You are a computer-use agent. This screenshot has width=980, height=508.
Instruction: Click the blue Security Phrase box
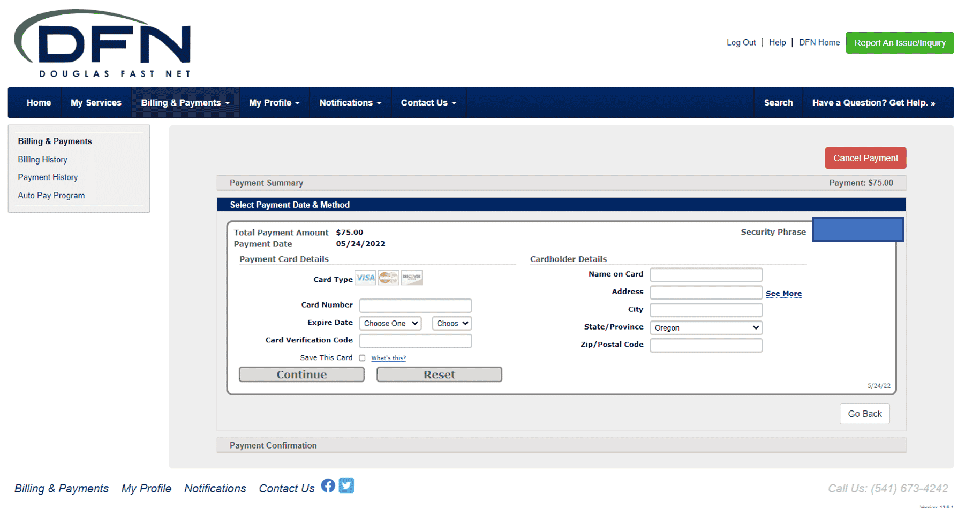pyautogui.click(x=857, y=229)
